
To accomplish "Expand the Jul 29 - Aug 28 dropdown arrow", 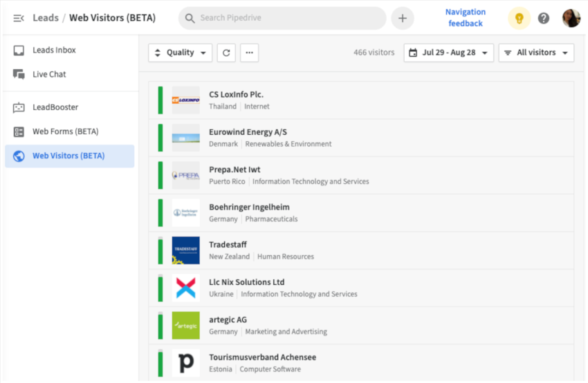I will 484,53.
